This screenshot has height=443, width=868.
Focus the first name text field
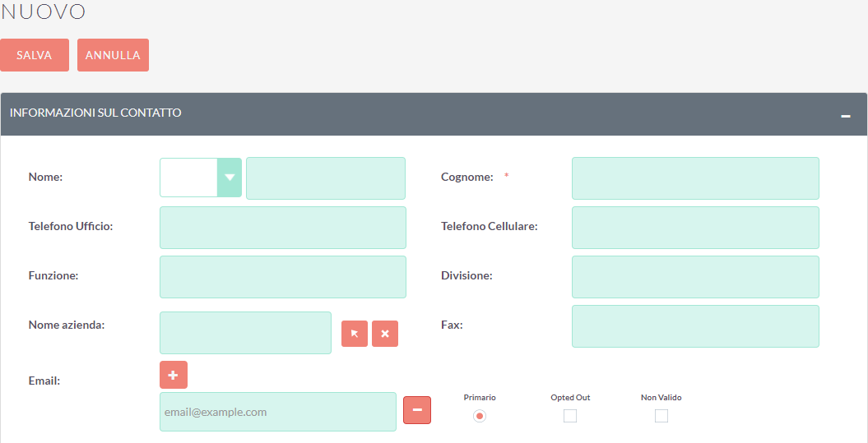pyautogui.click(x=326, y=178)
